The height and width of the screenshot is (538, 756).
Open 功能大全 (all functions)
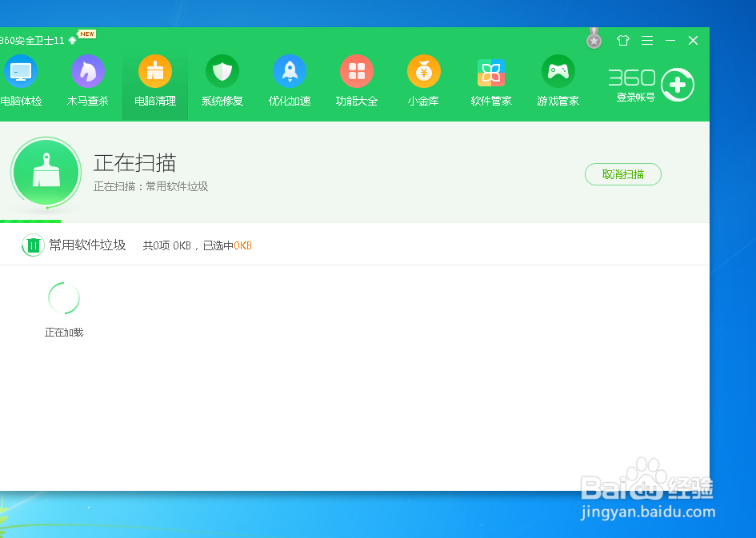pyautogui.click(x=357, y=80)
